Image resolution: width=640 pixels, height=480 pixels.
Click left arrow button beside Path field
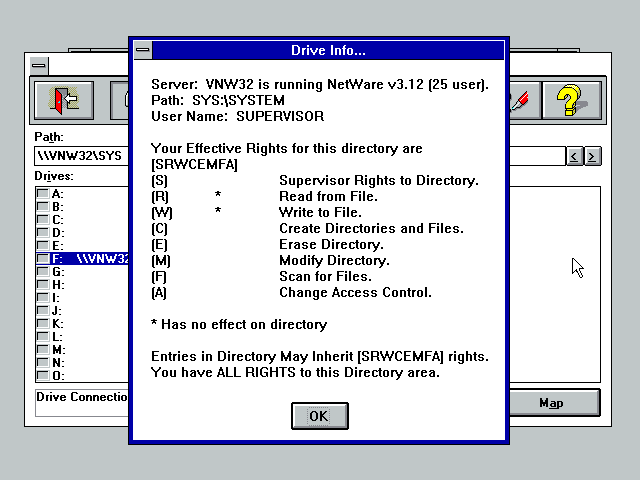574,156
